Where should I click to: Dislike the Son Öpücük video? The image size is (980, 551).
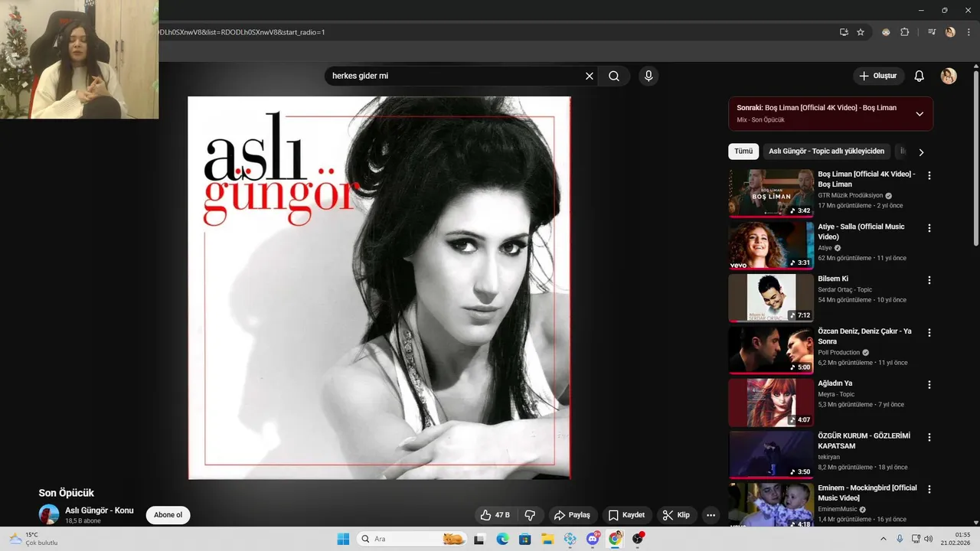click(x=530, y=515)
